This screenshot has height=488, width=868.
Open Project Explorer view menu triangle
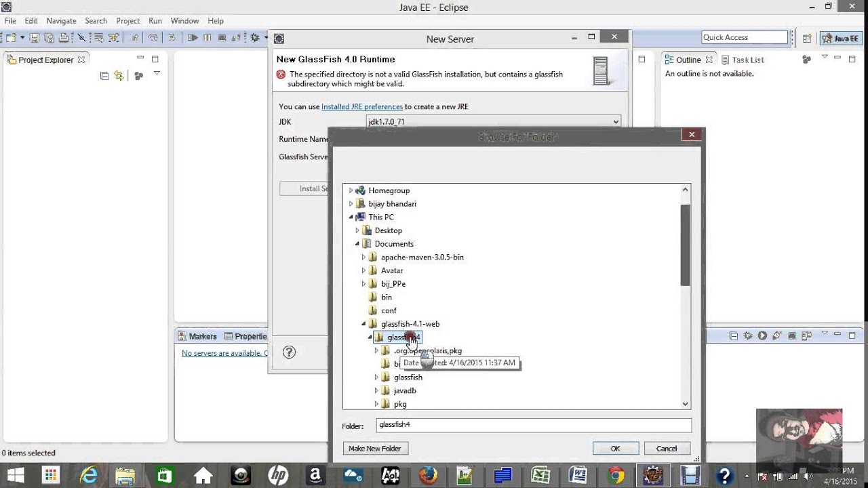pos(157,74)
